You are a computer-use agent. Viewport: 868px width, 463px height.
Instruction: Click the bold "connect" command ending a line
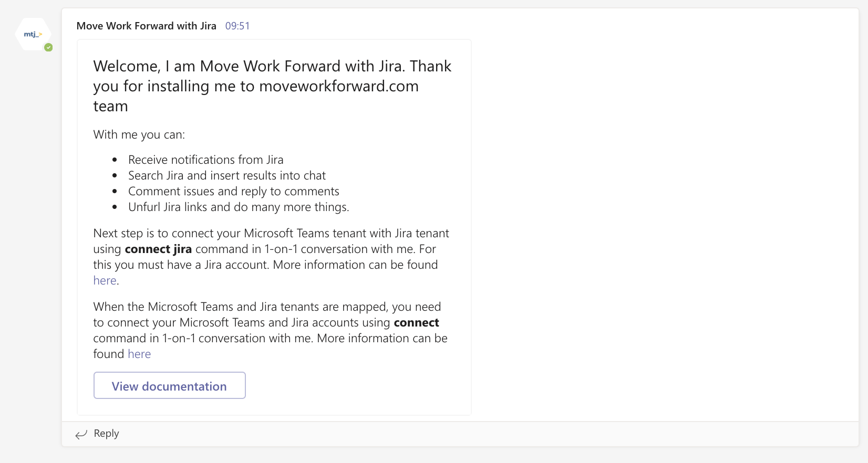pyautogui.click(x=416, y=323)
